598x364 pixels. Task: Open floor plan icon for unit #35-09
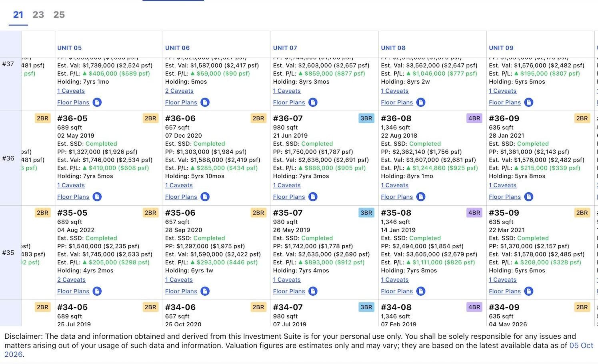tap(529, 291)
